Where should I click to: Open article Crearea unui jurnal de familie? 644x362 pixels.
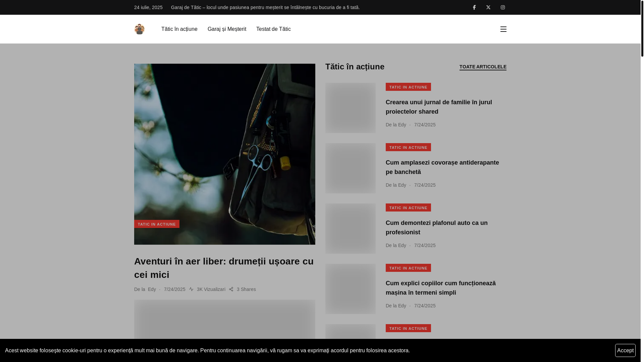tap(439, 107)
